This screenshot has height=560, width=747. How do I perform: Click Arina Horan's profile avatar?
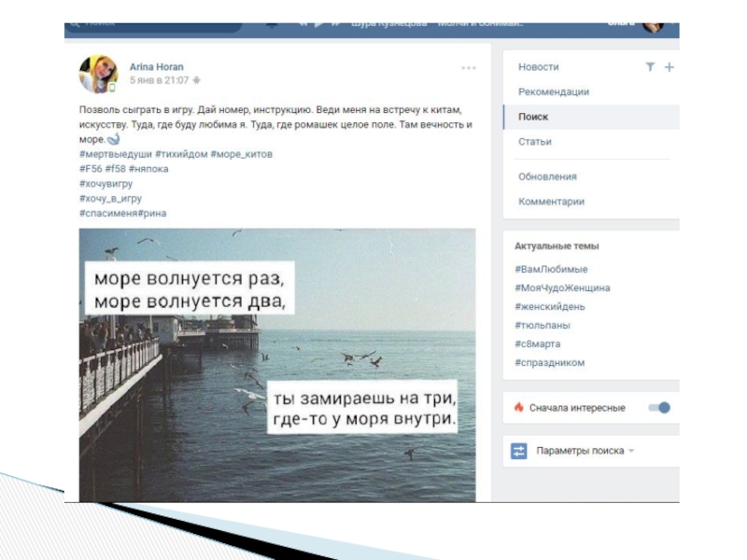pos(98,74)
